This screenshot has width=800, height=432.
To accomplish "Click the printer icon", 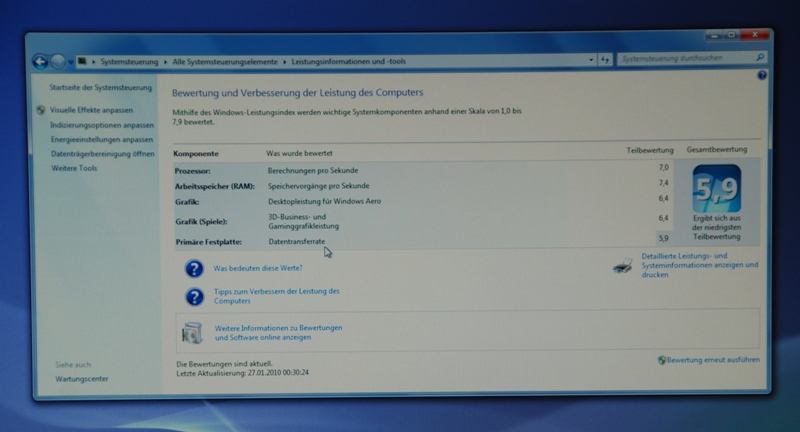I will [623, 266].
